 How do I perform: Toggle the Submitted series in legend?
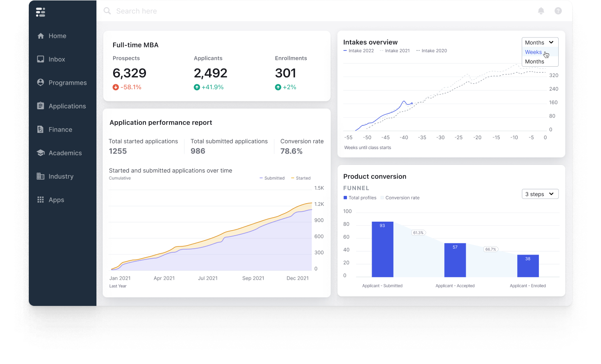click(272, 178)
